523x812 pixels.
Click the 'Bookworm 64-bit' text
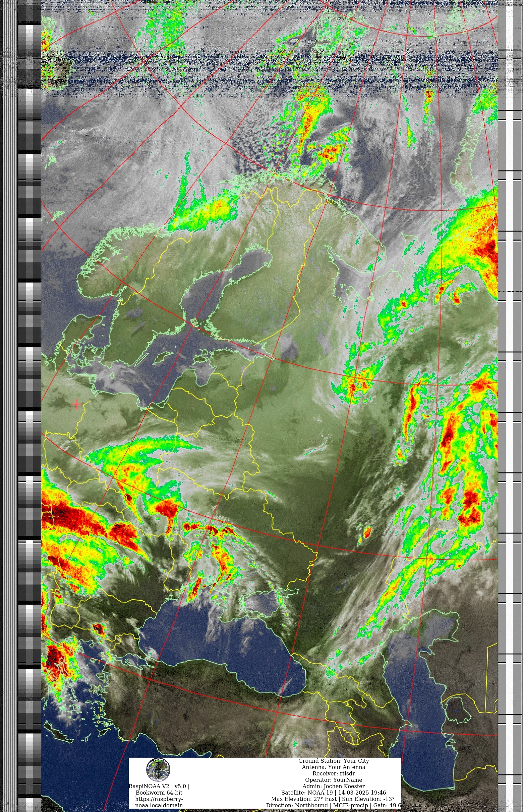pos(159,793)
